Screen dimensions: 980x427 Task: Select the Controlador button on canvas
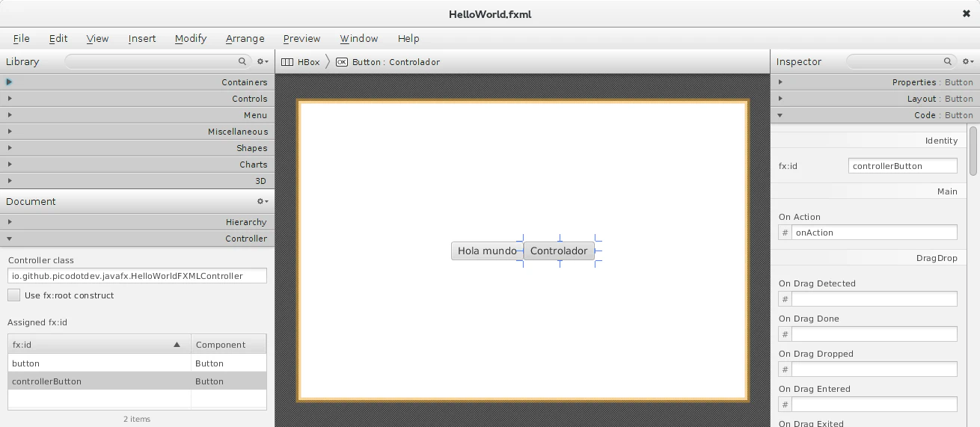click(559, 251)
